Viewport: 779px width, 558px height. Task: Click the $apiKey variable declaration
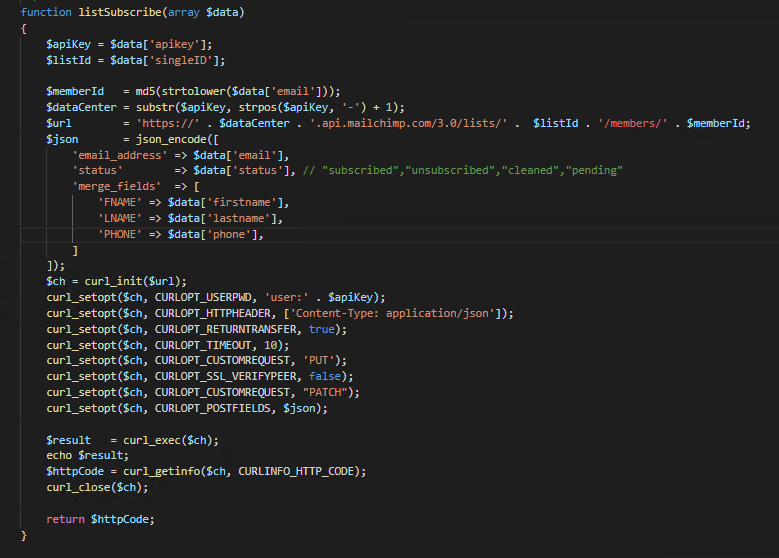click(x=69, y=45)
